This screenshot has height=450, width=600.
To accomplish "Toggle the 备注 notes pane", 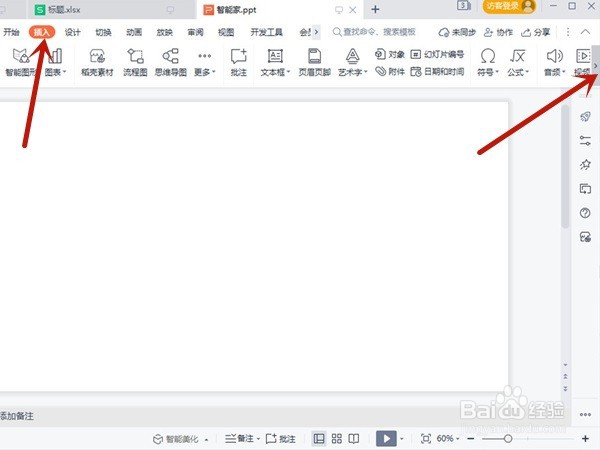I will pos(242,439).
